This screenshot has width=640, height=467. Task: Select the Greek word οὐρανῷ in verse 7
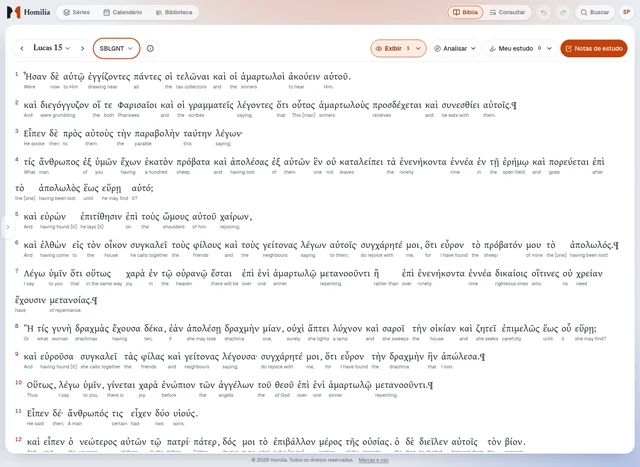(x=192, y=274)
